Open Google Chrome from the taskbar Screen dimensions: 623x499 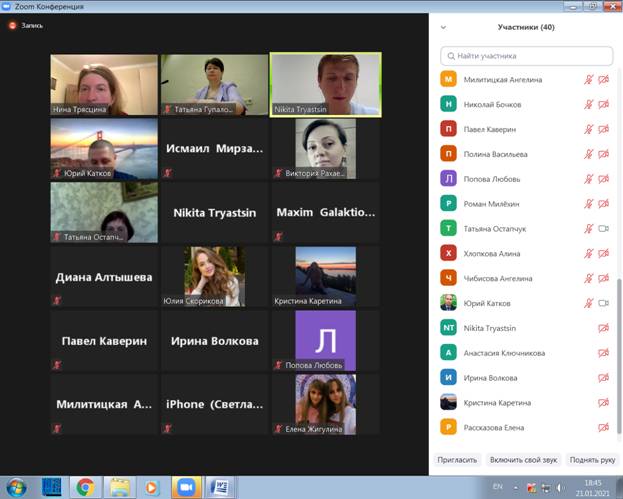85,487
